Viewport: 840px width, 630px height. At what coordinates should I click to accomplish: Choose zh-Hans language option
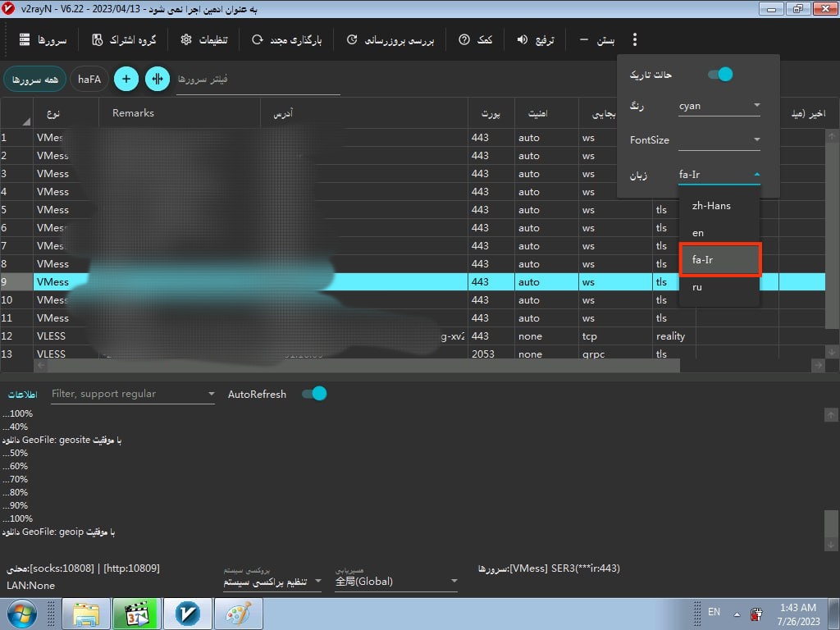click(711, 206)
